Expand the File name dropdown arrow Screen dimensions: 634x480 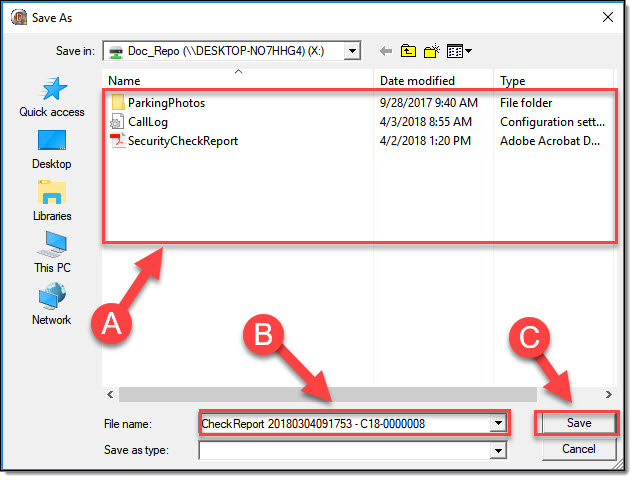click(498, 424)
